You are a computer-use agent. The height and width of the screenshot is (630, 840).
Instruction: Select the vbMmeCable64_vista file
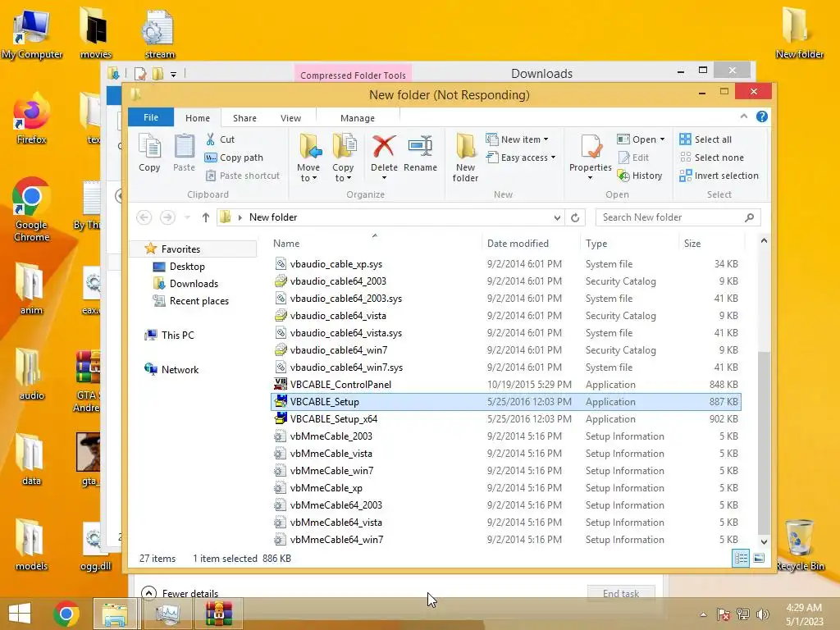pyautogui.click(x=506, y=523)
